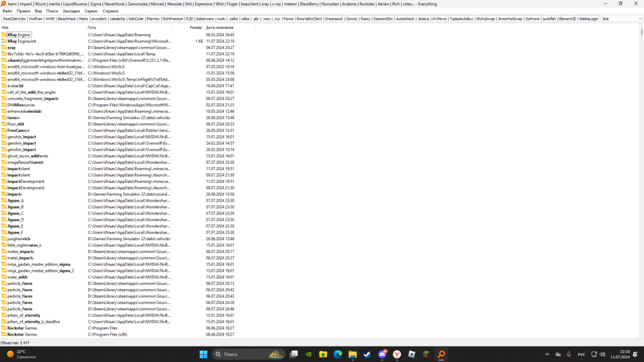The image size is (644, 362).
Task: Click the folder icon beside FreeCamera
Action: click(4, 130)
